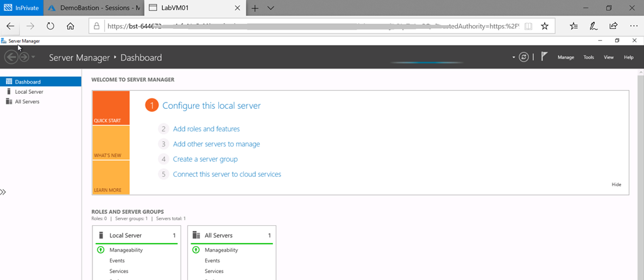
Task: Refresh the browser page
Action: tap(50, 26)
